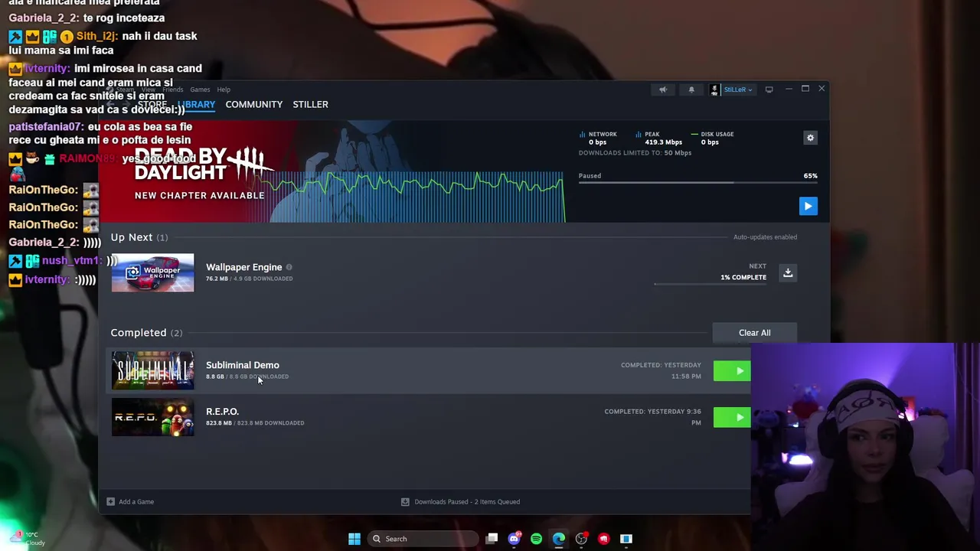
Task: Click the Subliminal Demo title
Action: pyautogui.click(x=242, y=365)
